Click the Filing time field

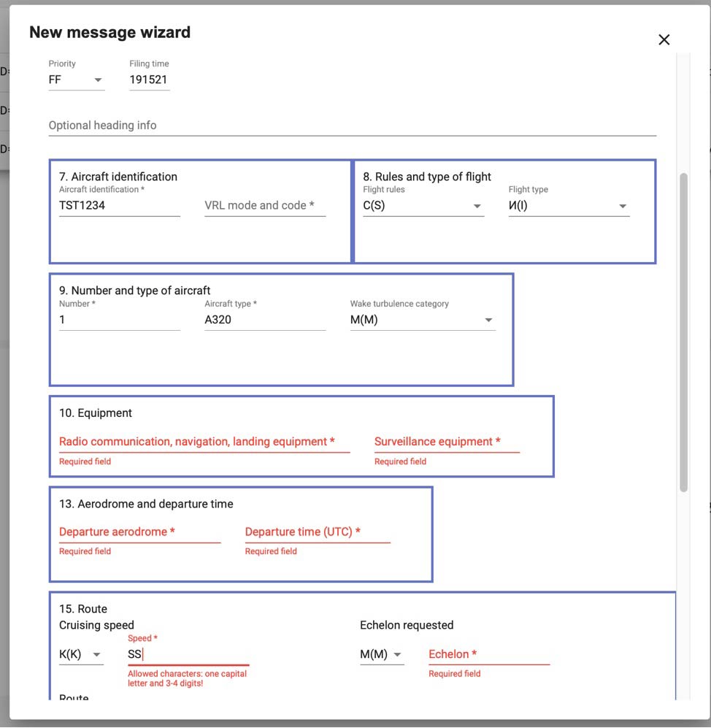[x=149, y=80]
